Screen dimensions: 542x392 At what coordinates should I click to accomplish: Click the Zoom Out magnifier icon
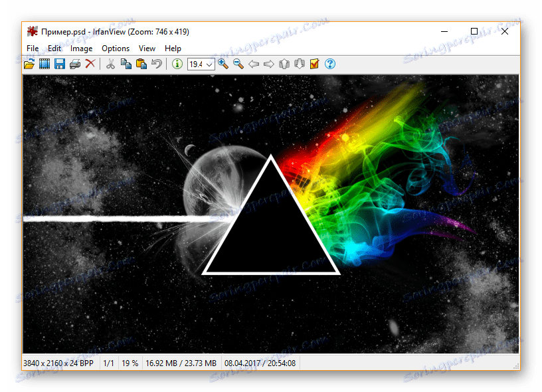238,64
